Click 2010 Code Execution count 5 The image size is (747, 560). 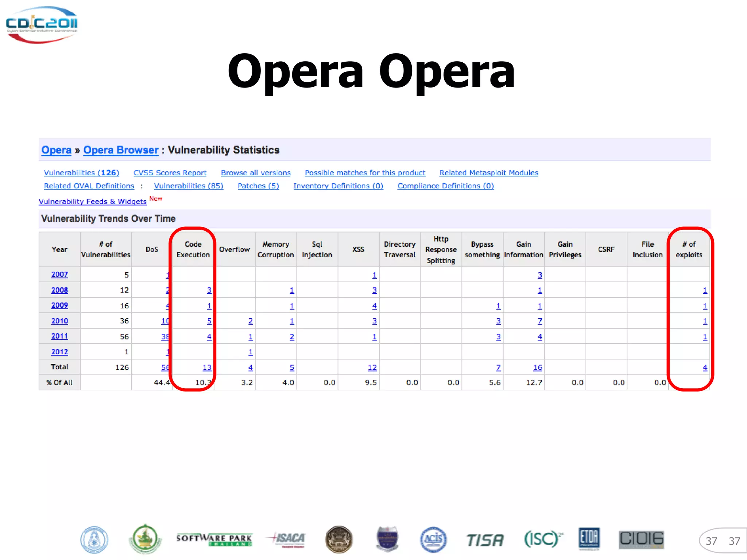[209, 321]
